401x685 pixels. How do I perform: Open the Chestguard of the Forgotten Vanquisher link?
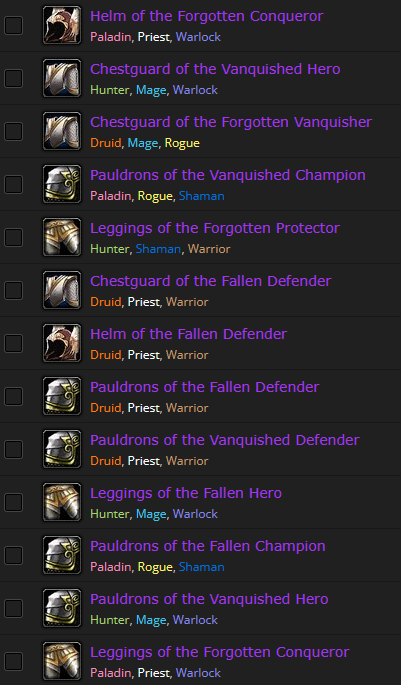231,122
